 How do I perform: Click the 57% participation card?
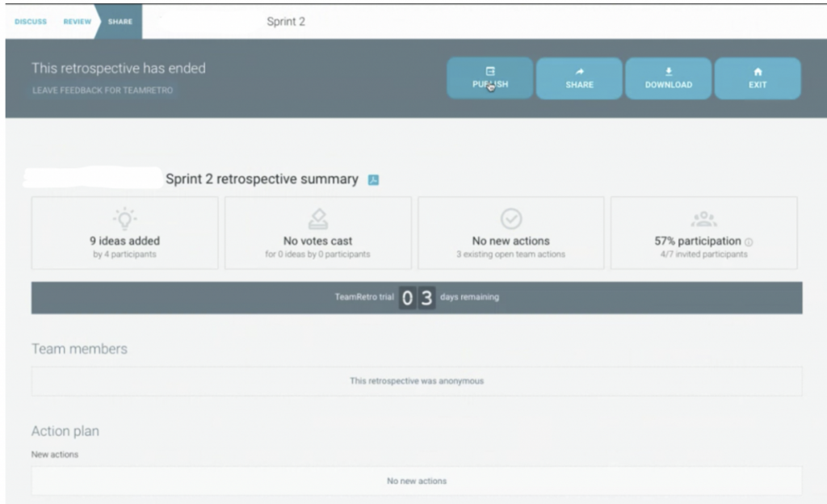[x=703, y=233]
